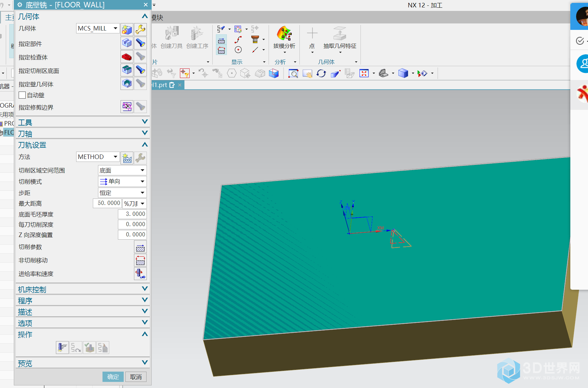This screenshot has height=388, width=588.
Task: Open the Geometry (几何体) ribbon group dropdown
Action: click(x=356, y=62)
